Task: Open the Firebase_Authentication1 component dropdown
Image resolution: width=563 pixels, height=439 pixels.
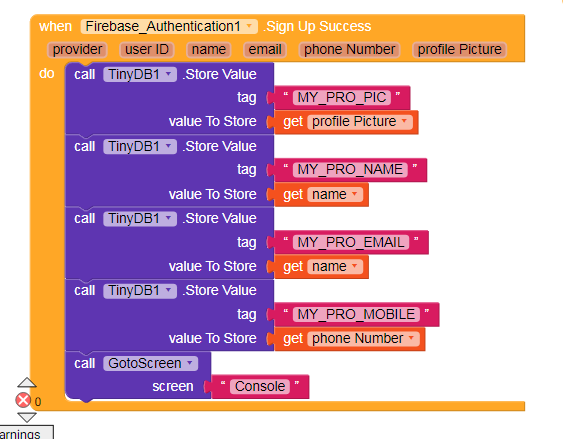Action: point(169,27)
